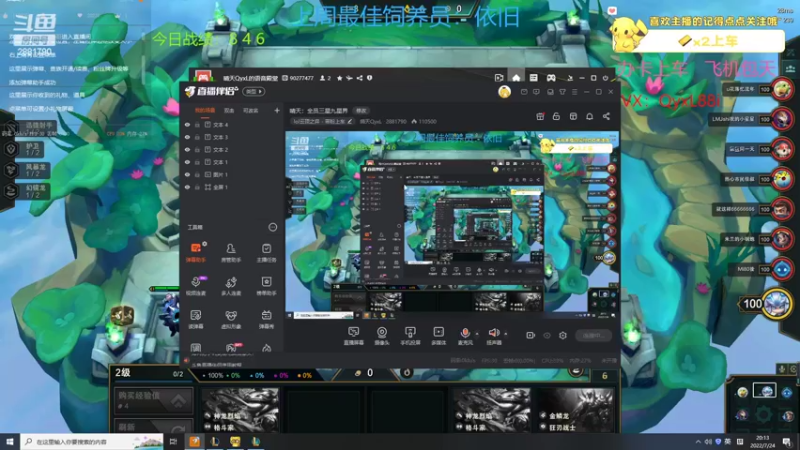Open the list layout icon in Douyu title bar
This screenshot has height=450, width=800.
point(533,78)
